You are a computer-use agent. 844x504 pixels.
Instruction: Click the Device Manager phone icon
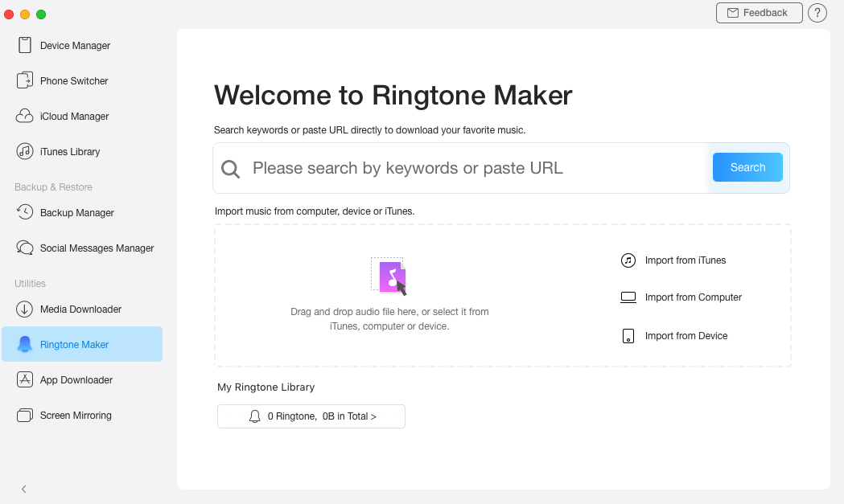pyautogui.click(x=25, y=46)
